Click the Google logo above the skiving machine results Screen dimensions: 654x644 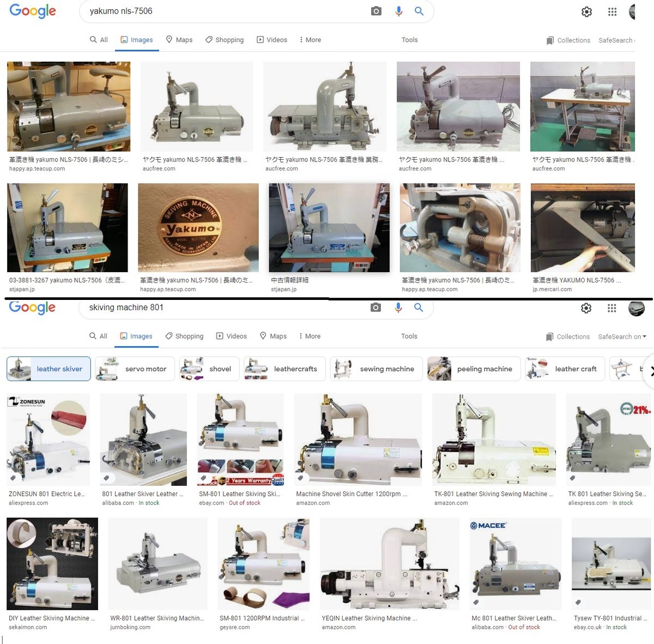(32, 308)
